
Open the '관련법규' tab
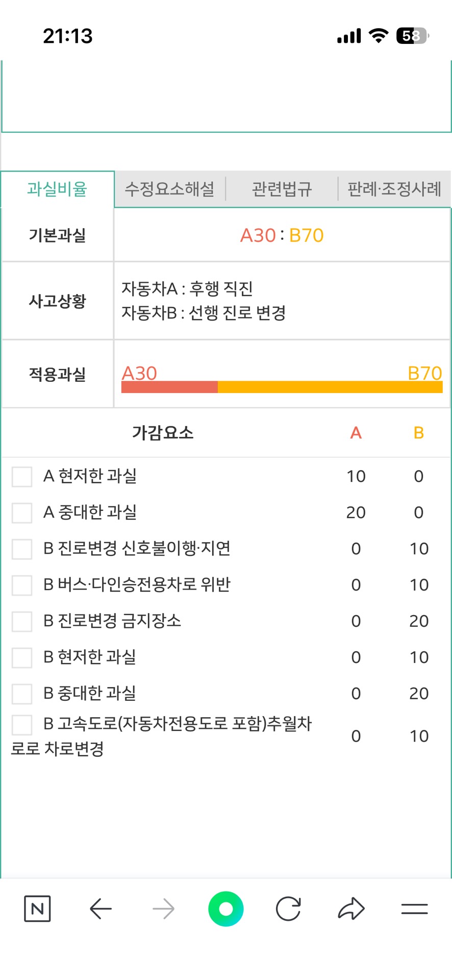point(282,189)
